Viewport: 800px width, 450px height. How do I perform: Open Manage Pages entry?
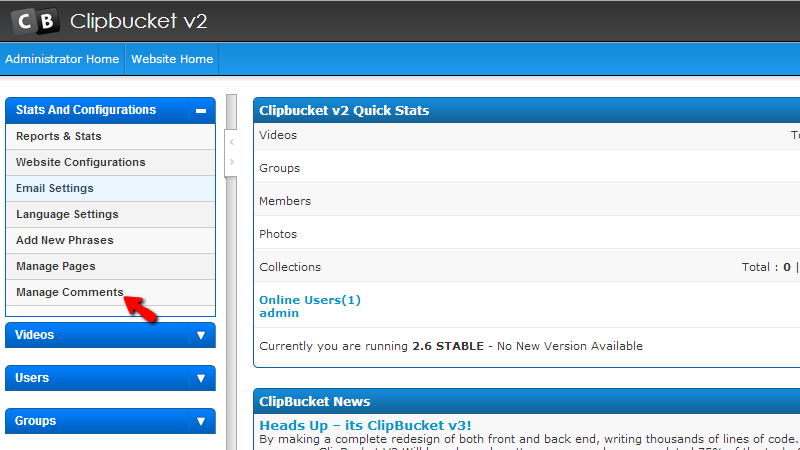pyautogui.click(x=111, y=266)
